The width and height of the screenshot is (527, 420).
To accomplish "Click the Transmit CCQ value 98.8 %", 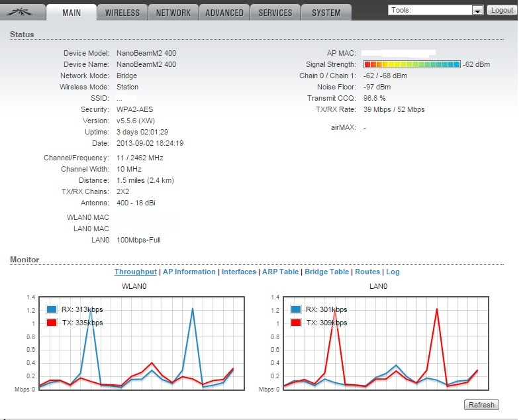I will tap(374, 98).
